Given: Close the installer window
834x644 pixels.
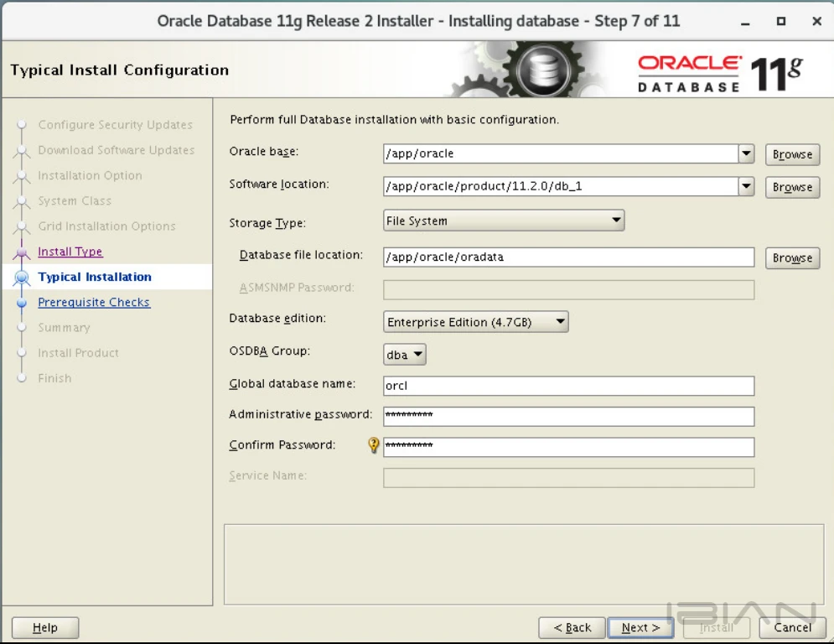Looking at the screenshot, I should click(x=817, y=21).
